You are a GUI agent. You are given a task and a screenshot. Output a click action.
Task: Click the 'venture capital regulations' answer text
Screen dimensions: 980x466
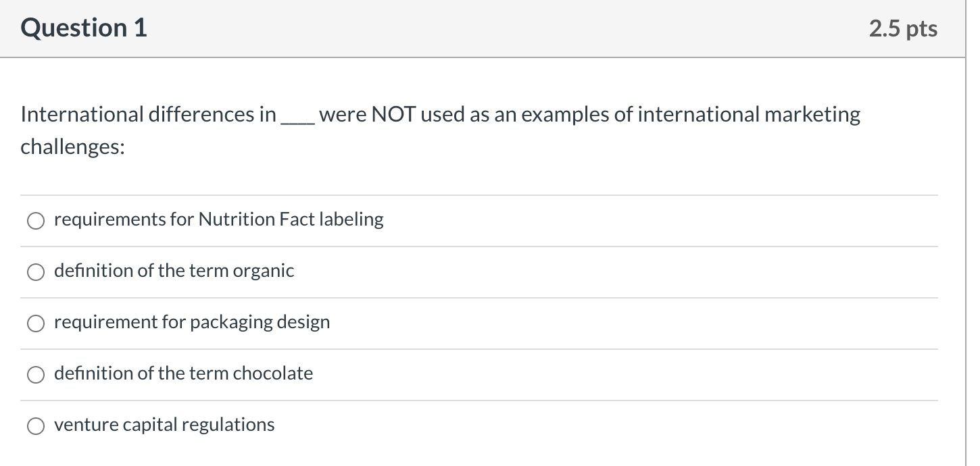coord(164,425)
